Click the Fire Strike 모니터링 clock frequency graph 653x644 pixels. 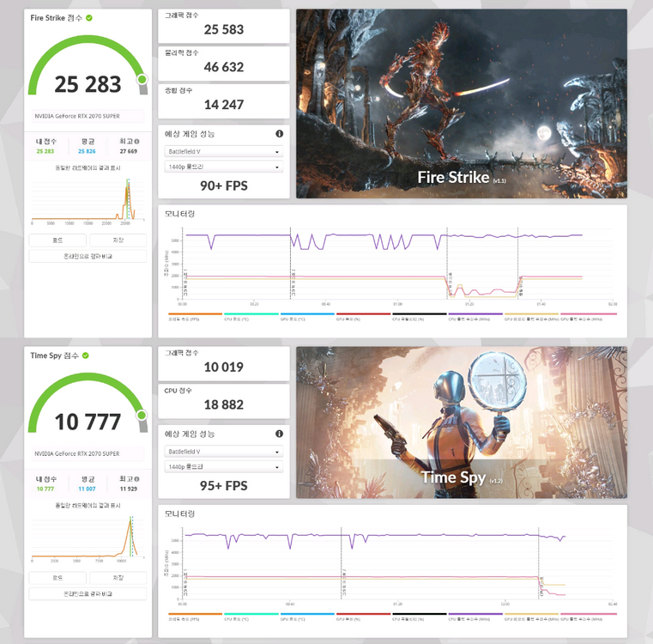(x=397, y=265)
